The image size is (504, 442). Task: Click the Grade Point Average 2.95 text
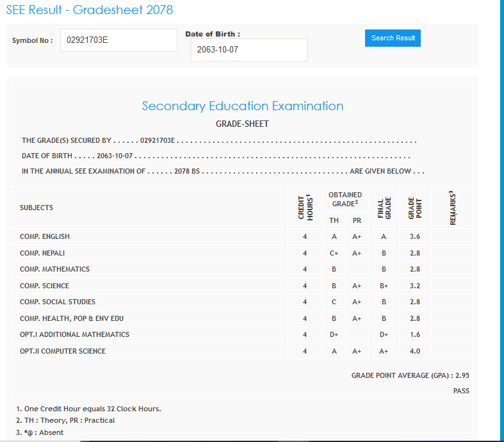[x=410, y=375]
